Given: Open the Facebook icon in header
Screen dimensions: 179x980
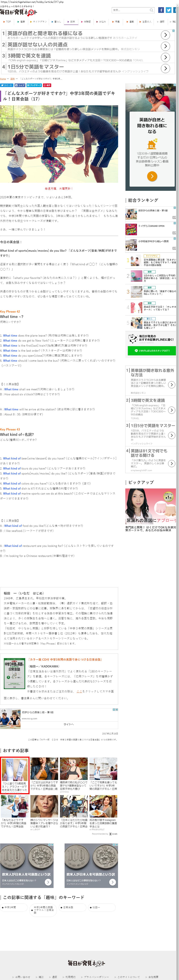Looking at the screenshot, I should [161, 10].
